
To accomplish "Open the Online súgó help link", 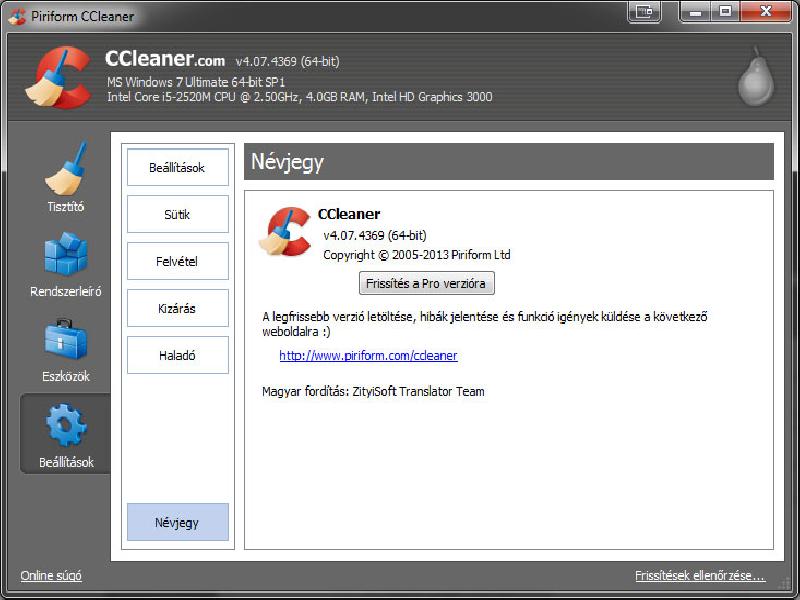I will (x=51, y=576).
